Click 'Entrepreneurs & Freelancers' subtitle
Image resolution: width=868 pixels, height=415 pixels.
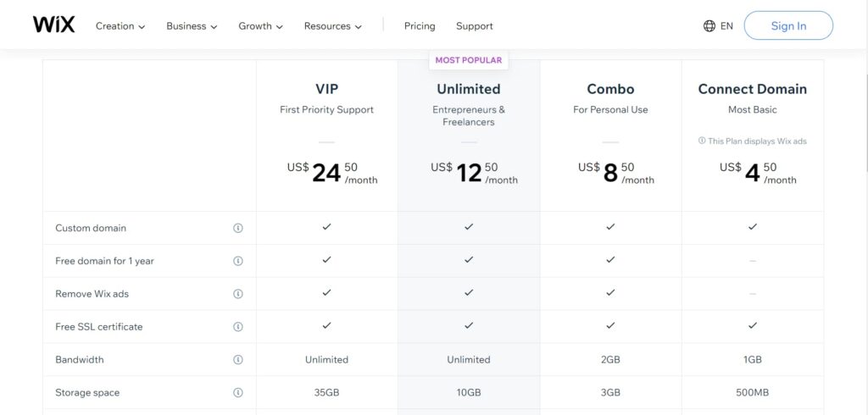tap(468, 116)
